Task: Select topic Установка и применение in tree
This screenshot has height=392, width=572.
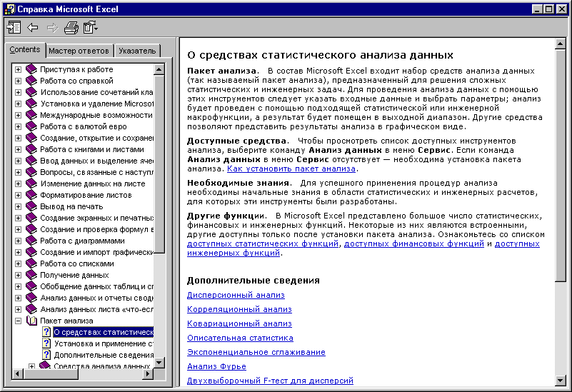Action: tap(104, 343)
